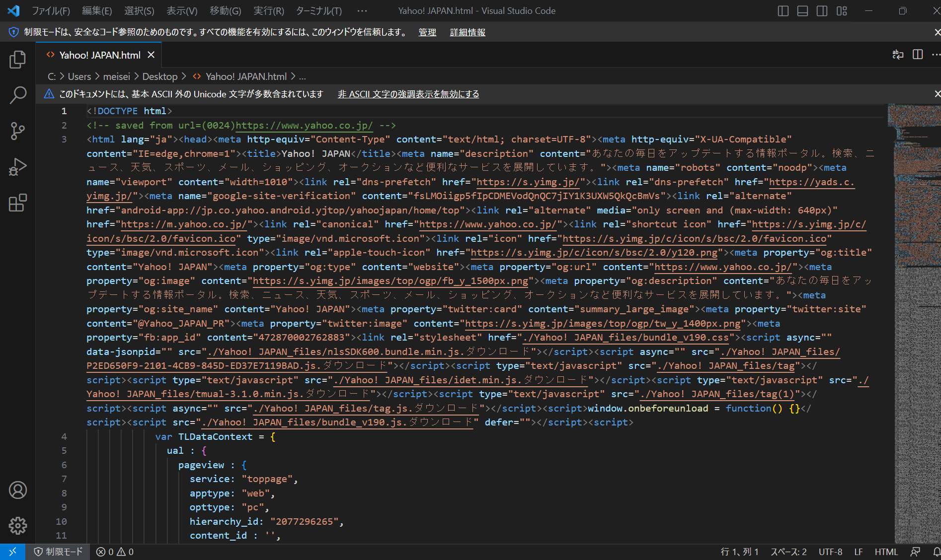This screenshot has height=560, width=941.
Task: Click the meisei breadcrumb segment
Action: point(117,76)
